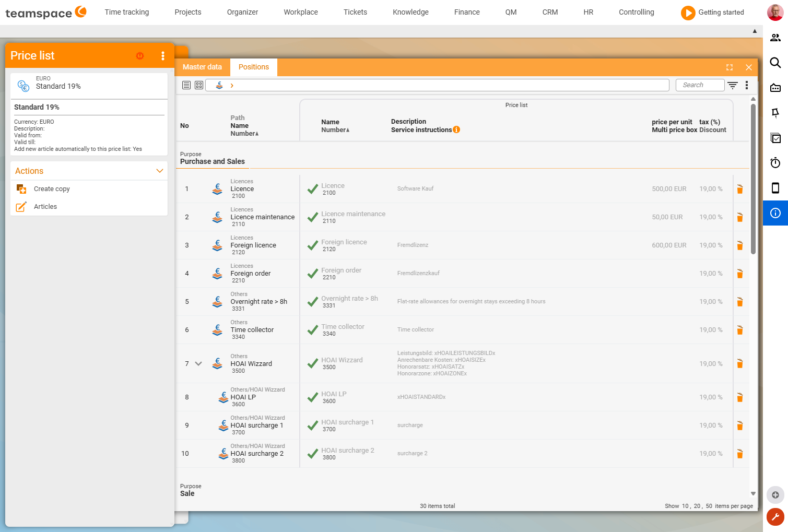788x532 pixels.
Task: Toggle the Licence 2100 checkmark
Action: click(313, 189)
